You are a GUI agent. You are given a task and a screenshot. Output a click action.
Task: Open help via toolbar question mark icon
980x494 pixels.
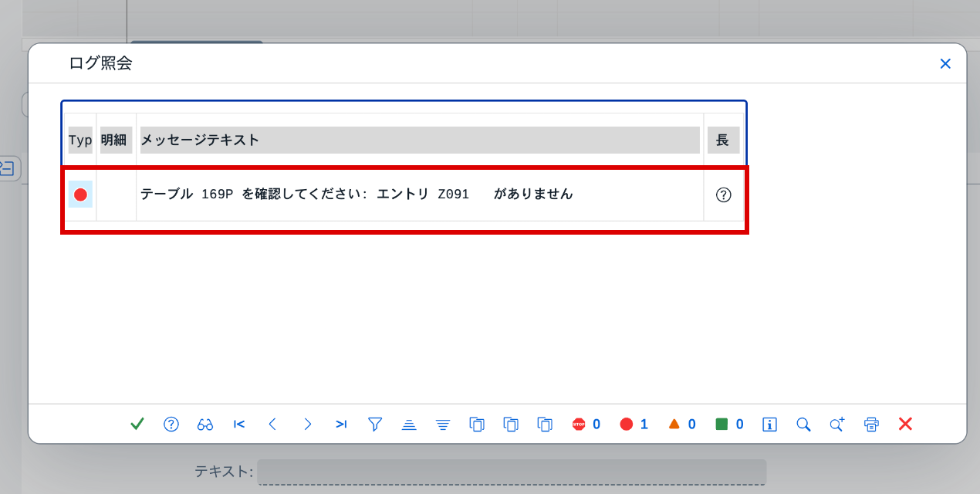pos(171,424)
